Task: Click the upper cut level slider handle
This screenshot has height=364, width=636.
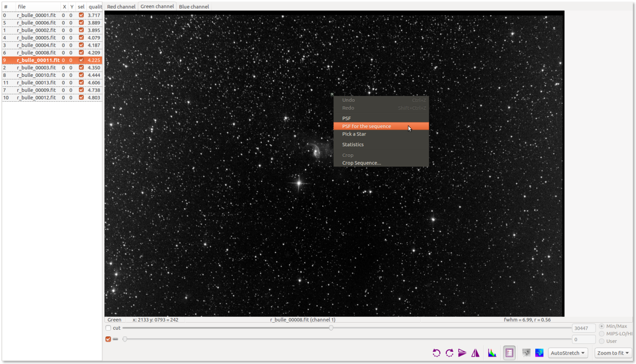Action: (x=331, y=328)
